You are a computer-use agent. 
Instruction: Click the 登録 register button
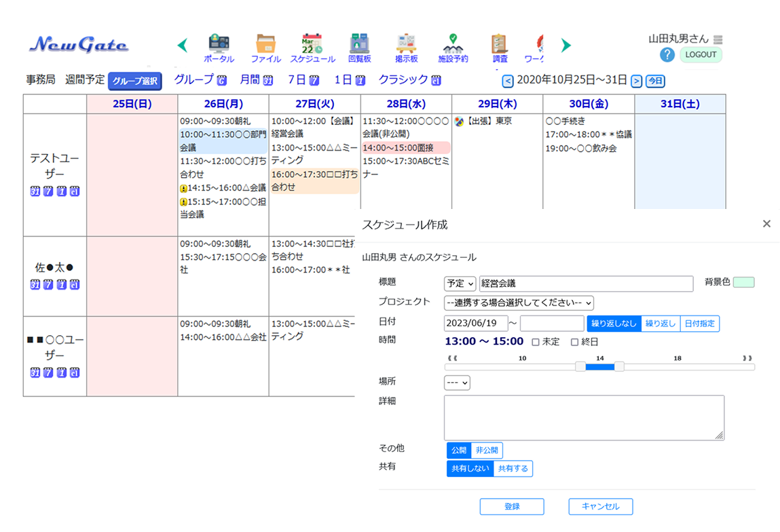coord(512,506)
